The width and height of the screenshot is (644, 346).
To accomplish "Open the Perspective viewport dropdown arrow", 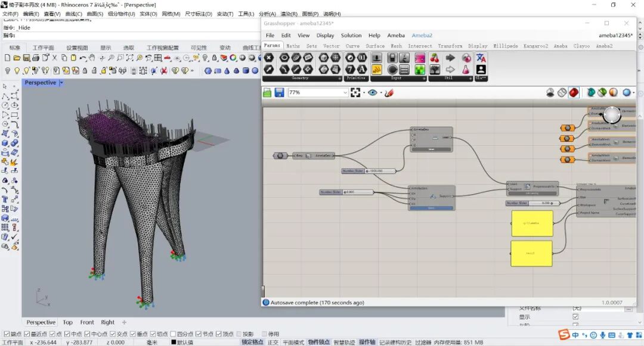I will [x=61, y=83].
